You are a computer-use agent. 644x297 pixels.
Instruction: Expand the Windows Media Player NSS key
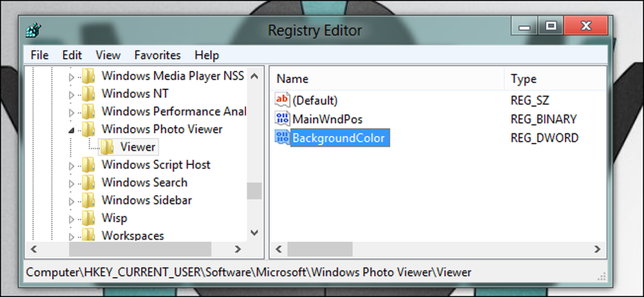tap(71, 77)
